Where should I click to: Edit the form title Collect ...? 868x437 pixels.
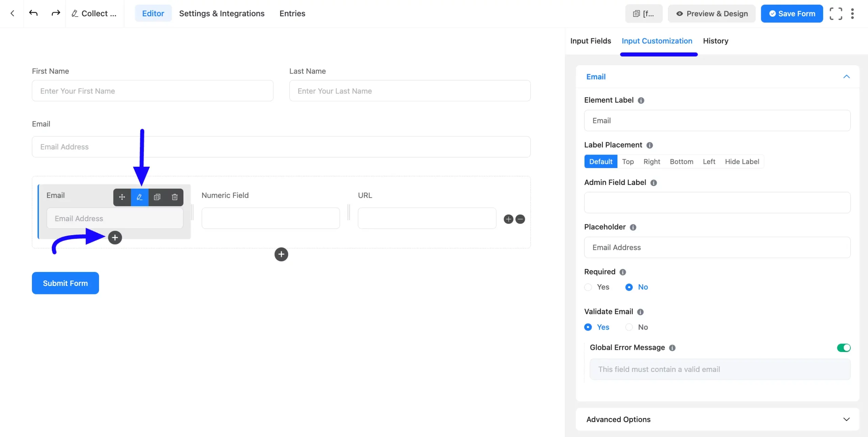click(x=94, y=14)
